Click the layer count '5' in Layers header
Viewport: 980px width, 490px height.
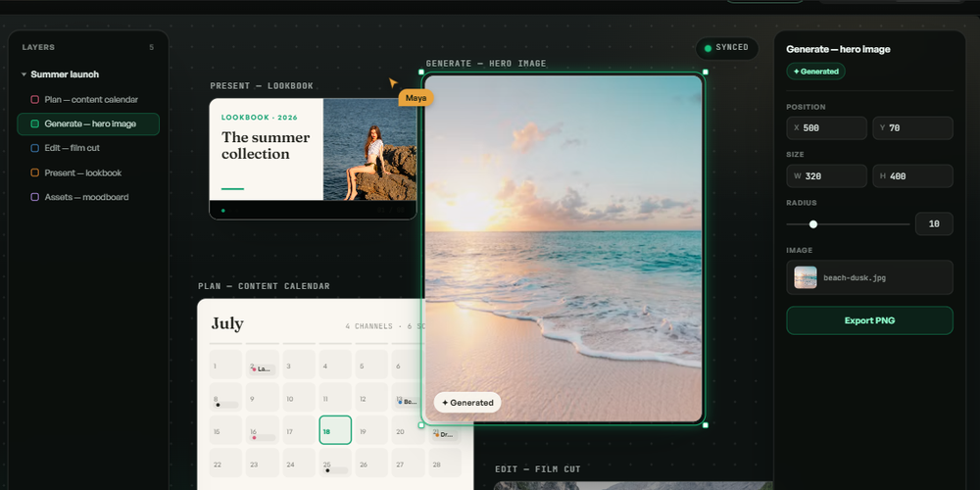[x=151, y=47]
